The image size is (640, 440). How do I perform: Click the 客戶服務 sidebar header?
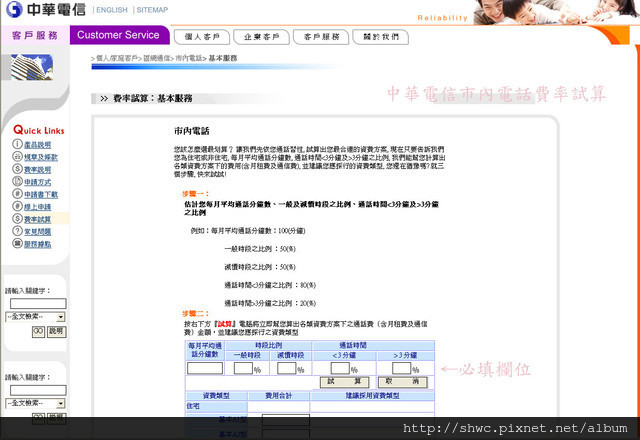coord(35,36)
